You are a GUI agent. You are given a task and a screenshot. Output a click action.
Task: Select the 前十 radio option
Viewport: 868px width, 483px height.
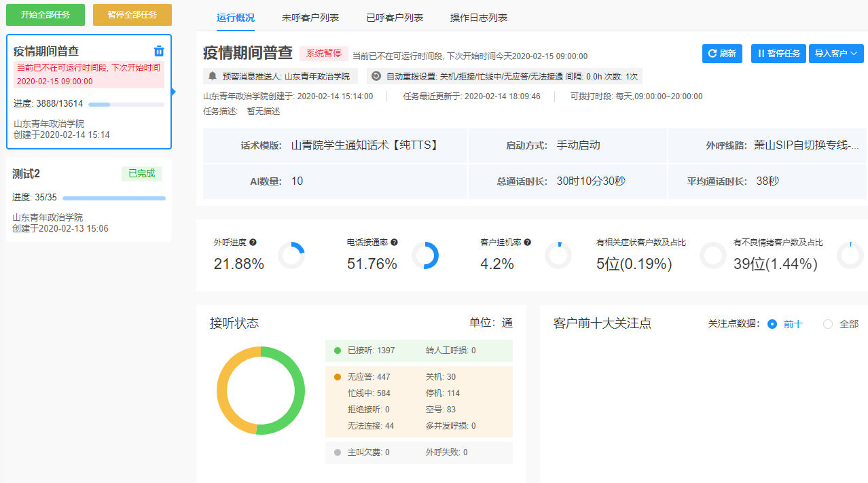772,324
